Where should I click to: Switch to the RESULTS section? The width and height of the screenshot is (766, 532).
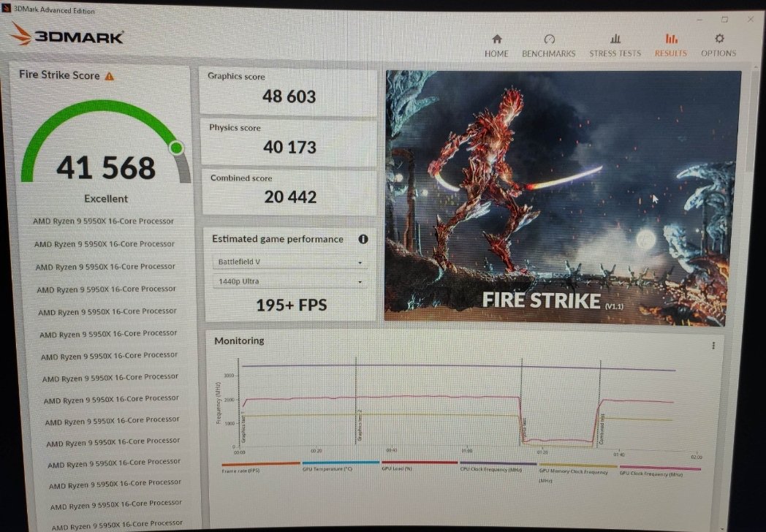[671, 45]
